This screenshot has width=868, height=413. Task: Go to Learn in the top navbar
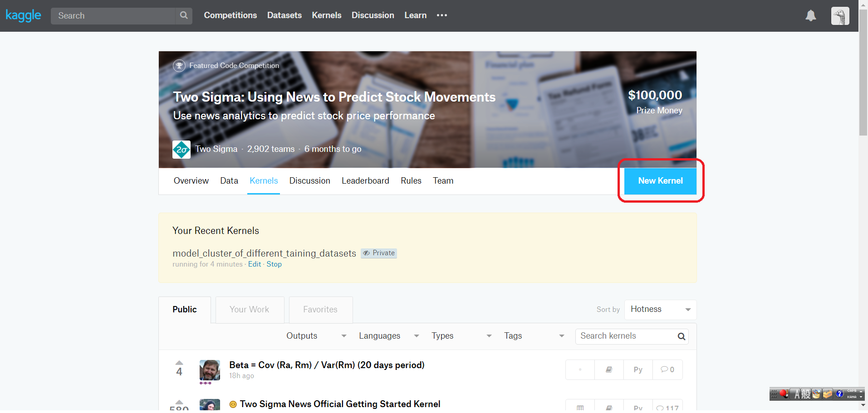pos(416,15)
